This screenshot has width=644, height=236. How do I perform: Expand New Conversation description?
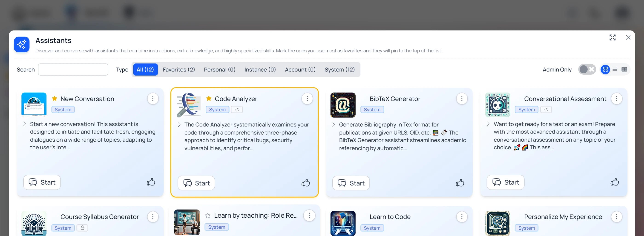[25, 124]
